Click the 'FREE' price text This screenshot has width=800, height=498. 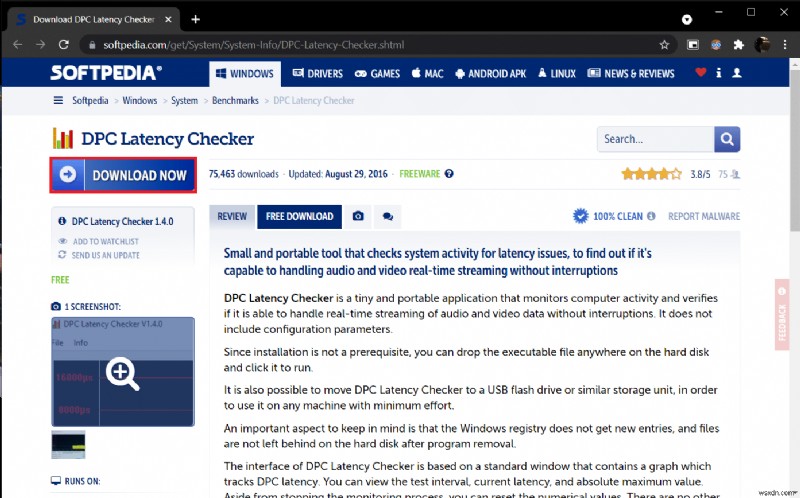coord(60,280)
